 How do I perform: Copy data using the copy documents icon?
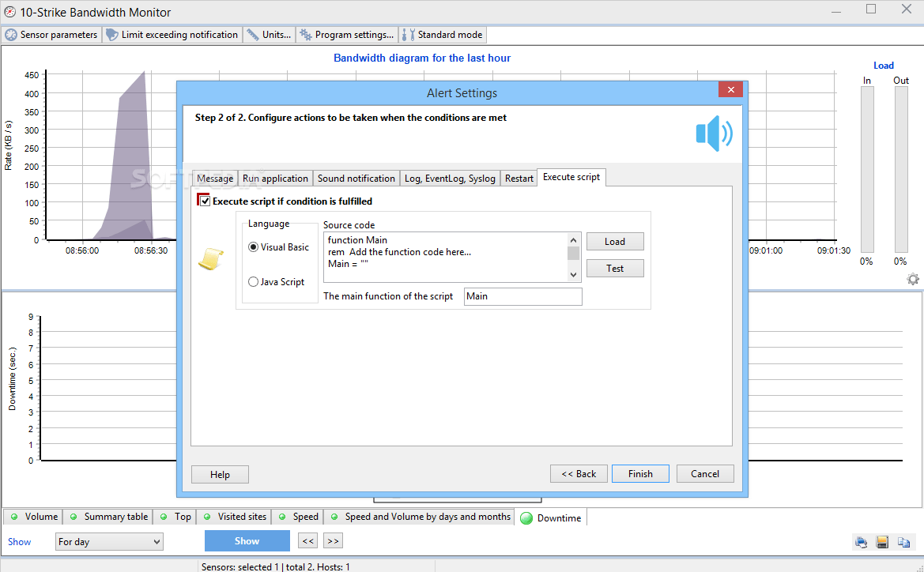point(903,542)
